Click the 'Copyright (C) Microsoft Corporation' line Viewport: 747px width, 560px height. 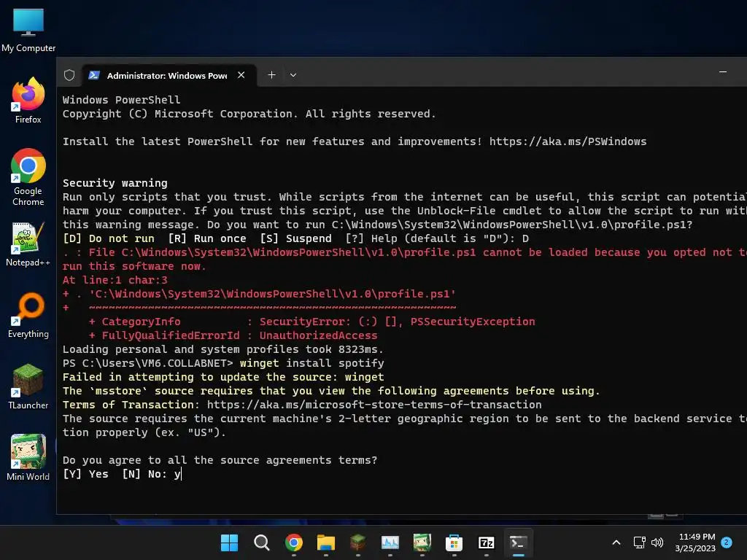[x=249, y=114]
